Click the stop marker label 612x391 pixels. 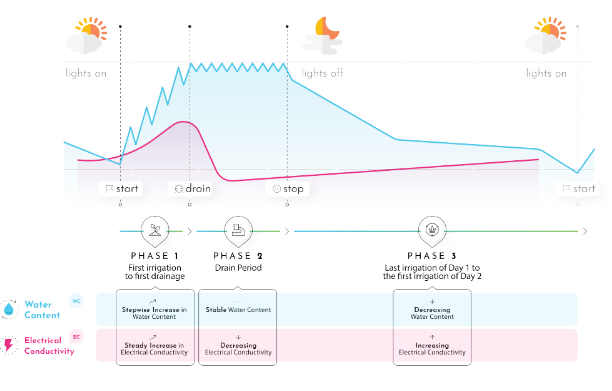point(287,189)
